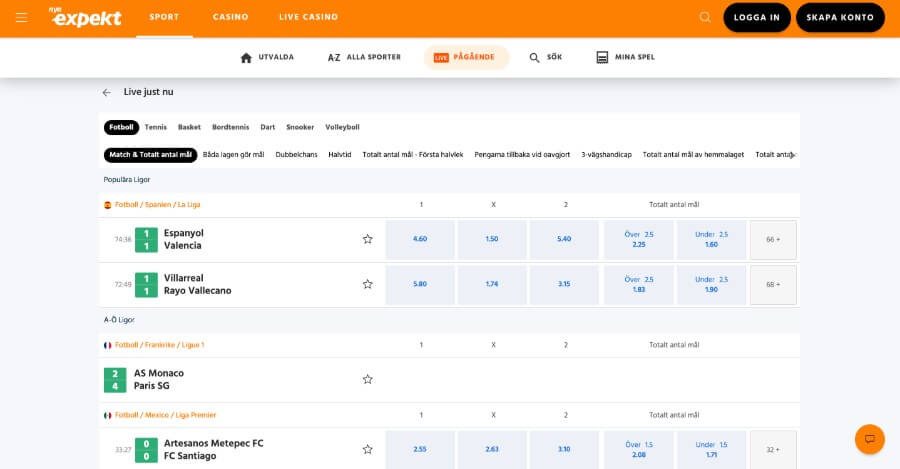Click the Logga In button
This screenshot has width=900, height=469.
[757, 17]
